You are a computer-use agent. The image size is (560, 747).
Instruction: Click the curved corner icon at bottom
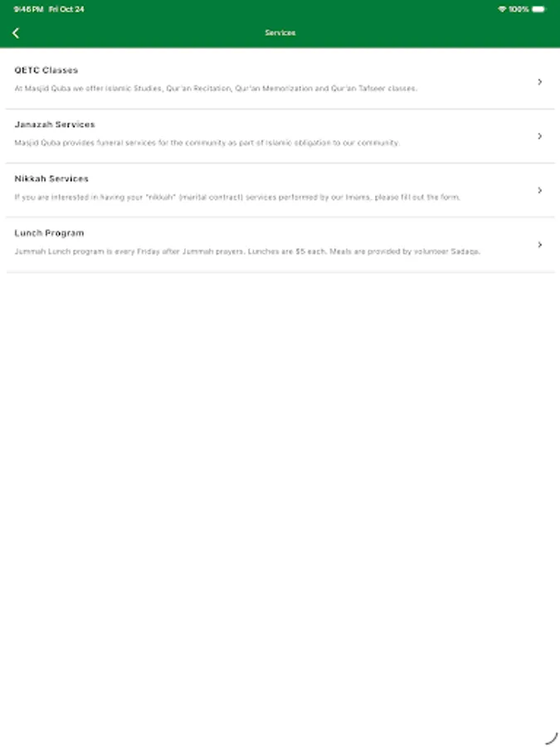click(x=551, y=738)
